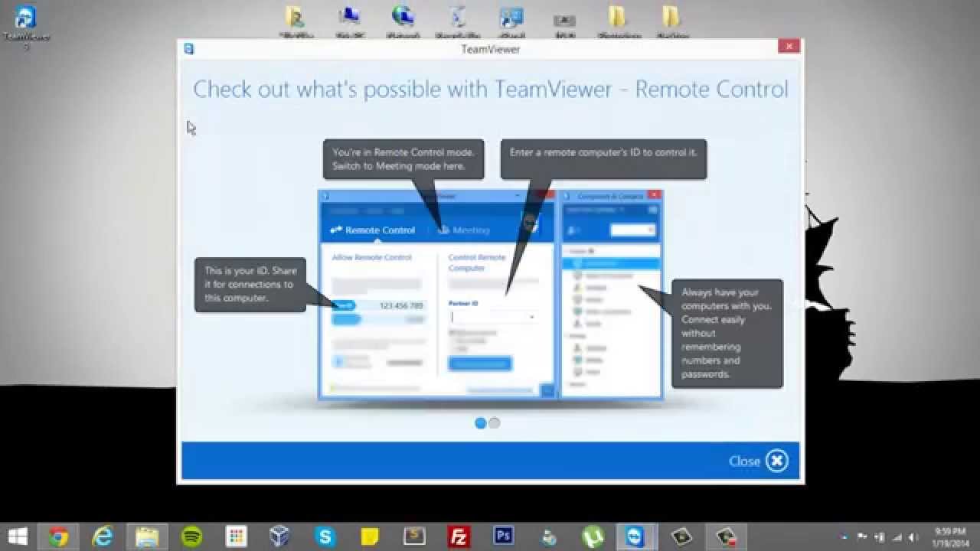980x551 pixels.
Task: Select the Control Panel desktop icon
Action: click(511, 21)
